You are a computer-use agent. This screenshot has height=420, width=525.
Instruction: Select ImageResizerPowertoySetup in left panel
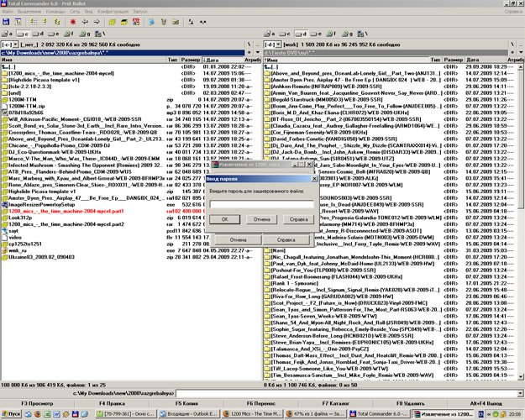[41, 205]
